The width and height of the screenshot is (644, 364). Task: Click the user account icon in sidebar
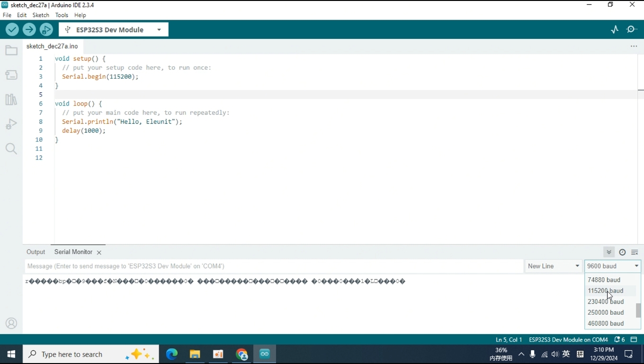click(x=11, y=324)
